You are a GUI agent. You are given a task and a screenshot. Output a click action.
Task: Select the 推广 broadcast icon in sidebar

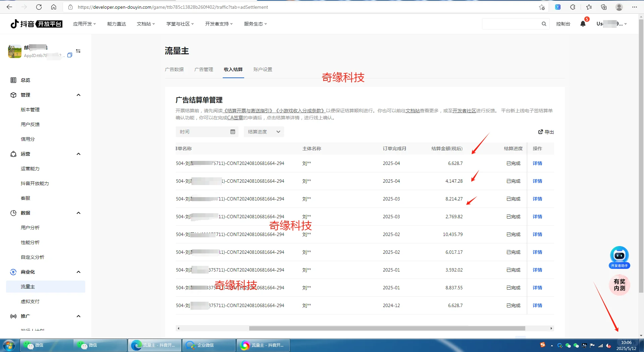pyautogui.click(x=13, y=316)
